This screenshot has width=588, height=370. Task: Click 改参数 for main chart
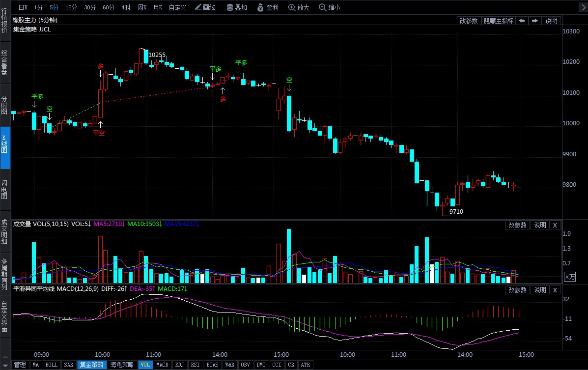pyautogui.click(x=469, y=21)
